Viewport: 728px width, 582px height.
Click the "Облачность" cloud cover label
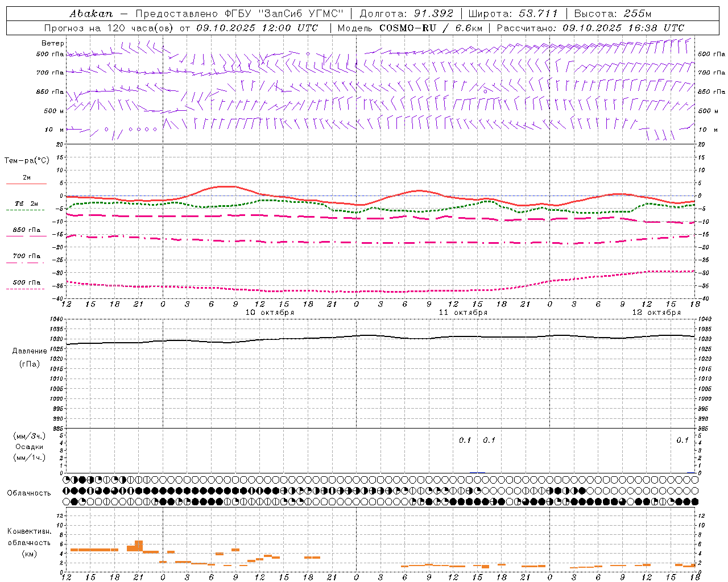29,493
